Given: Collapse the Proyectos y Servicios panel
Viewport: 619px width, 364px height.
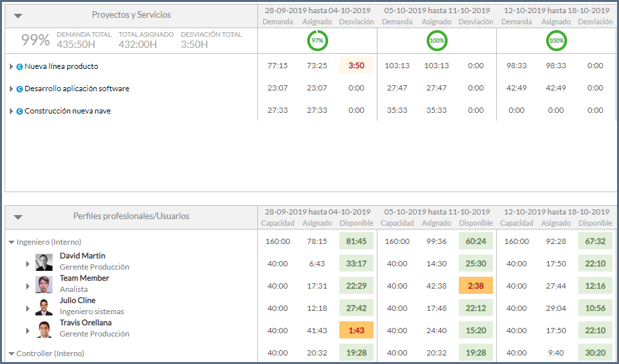Looking at the screenshot, I should 18,15.
